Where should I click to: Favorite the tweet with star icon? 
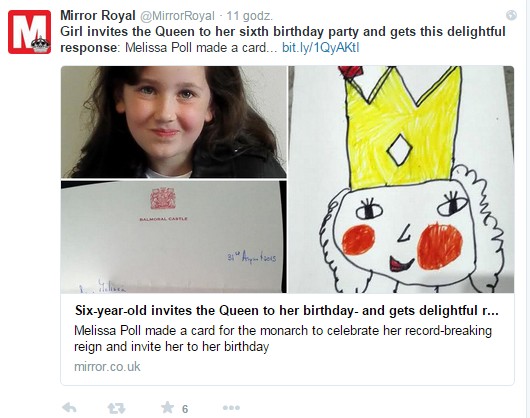167,408
